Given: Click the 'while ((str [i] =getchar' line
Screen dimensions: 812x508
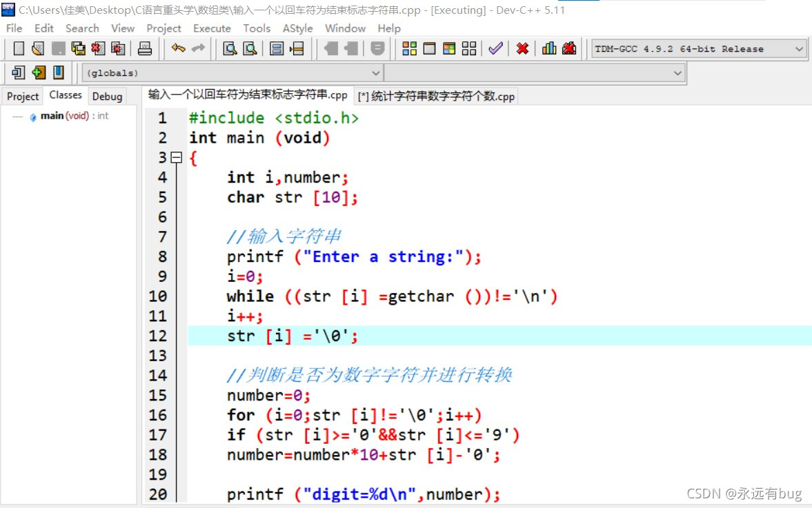Looking at the screenshot, I should tap(392, 296).
